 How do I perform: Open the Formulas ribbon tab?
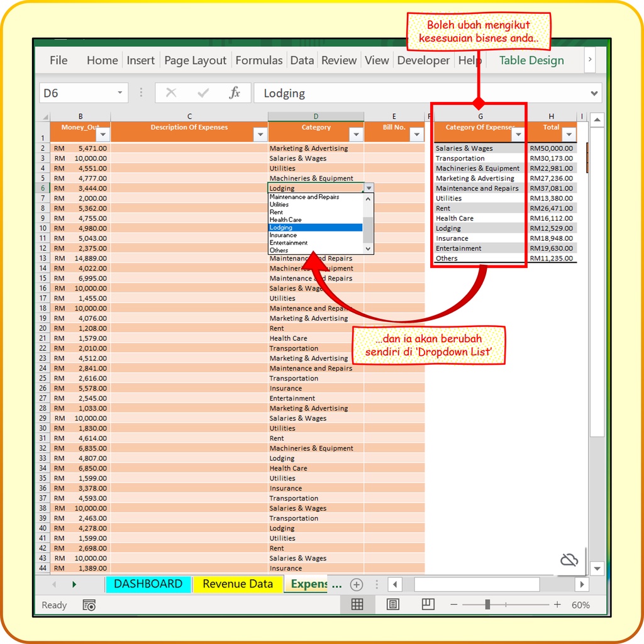pyautogui.click(x=258, y=60)
